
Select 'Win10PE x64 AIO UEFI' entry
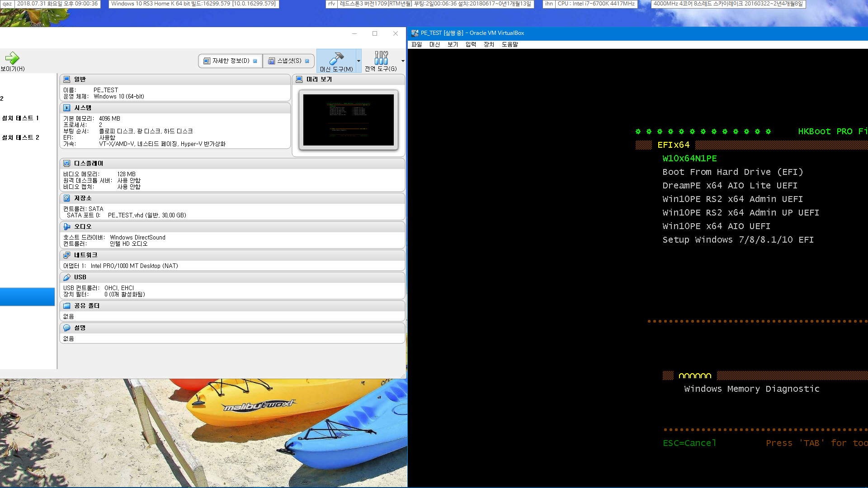[716, 226]
